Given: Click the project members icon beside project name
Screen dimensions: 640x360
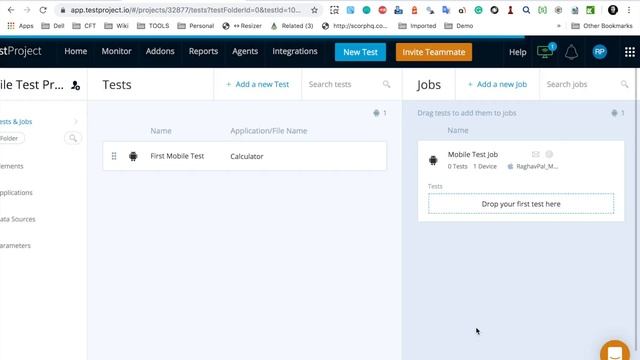Looking at the screenshot, I should click(76, 85).
